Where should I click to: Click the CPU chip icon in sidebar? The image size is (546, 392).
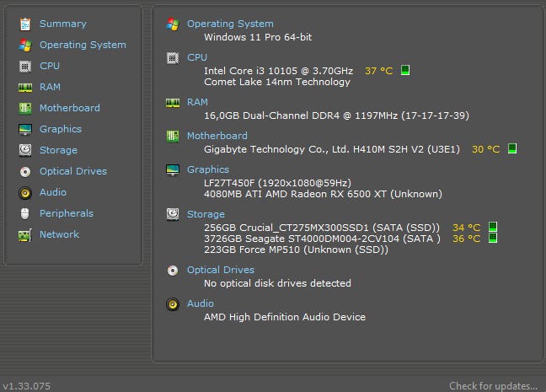(24, 66)
